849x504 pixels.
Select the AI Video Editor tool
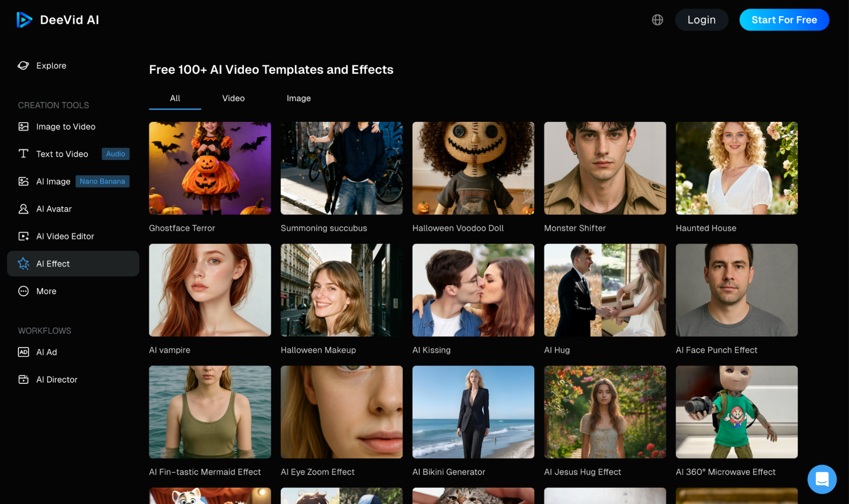pyautogui.click(x=65, y=236)
